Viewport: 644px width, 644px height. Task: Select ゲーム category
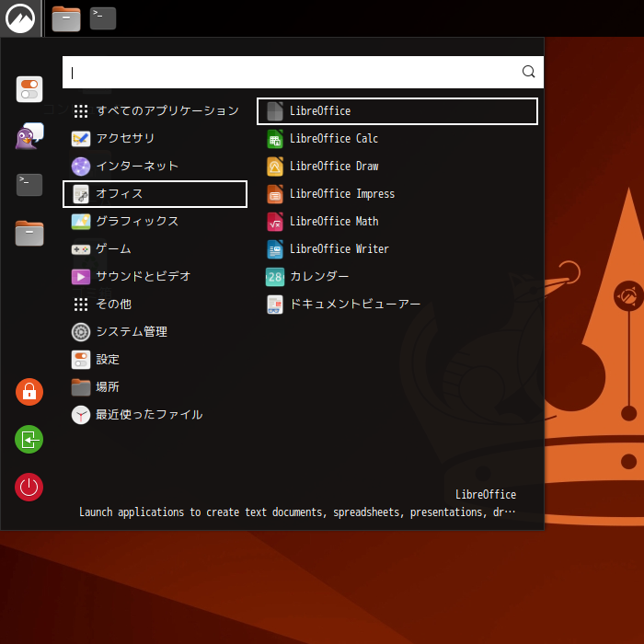click(155, 249)
